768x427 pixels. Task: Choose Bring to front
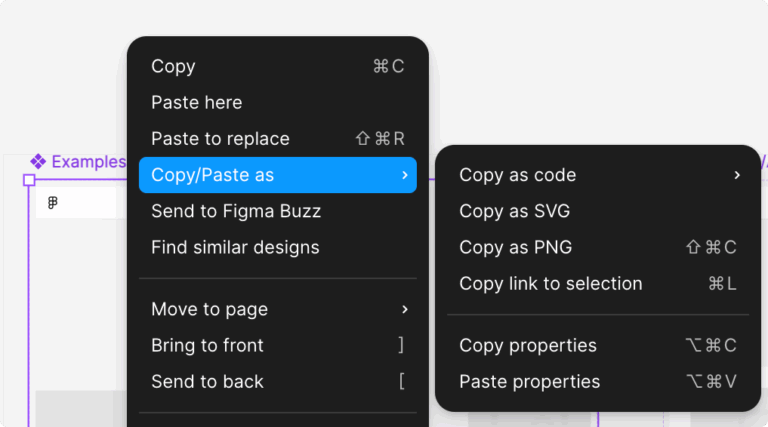tap(208, 345)
